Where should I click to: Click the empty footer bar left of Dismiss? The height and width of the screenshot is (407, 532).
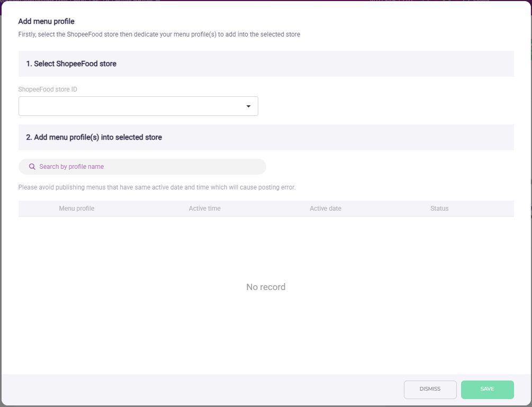tap(201, 390)
